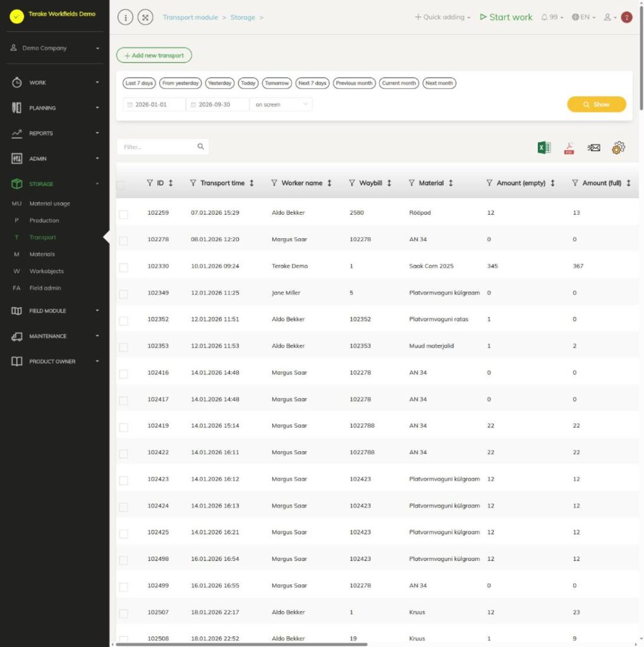Check row 102259 checkbox

pos(123,214)
